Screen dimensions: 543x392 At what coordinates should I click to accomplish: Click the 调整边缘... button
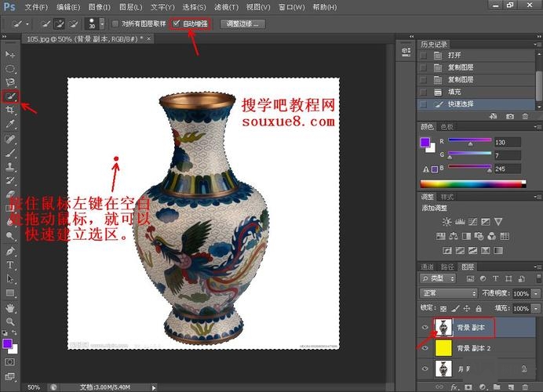[x=242, y=24]
